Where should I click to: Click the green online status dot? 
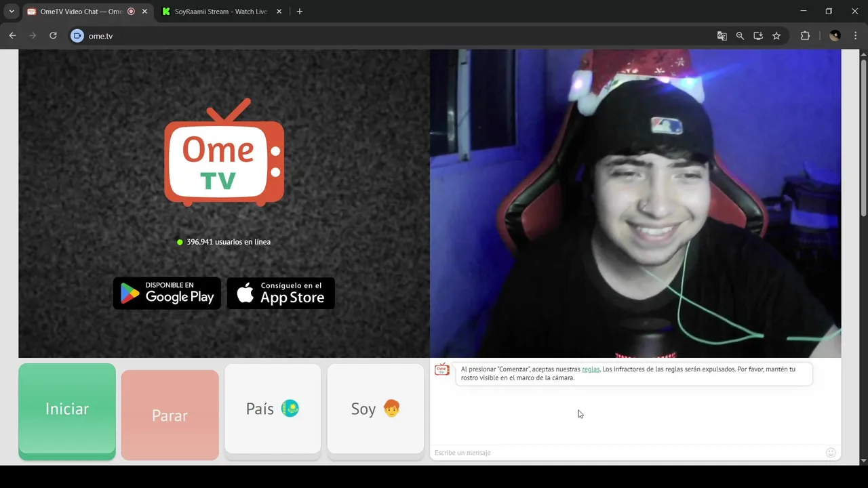(180, 242)
